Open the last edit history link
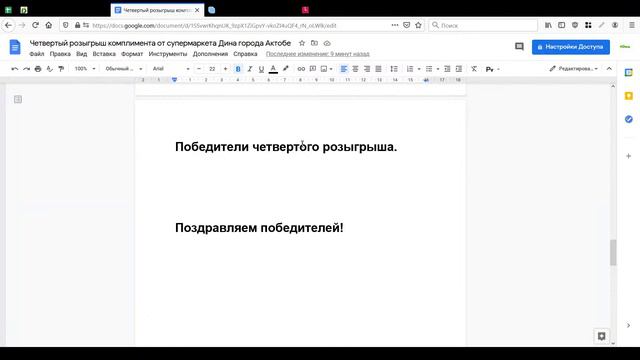Screen dimensions: 640x360 318,54
